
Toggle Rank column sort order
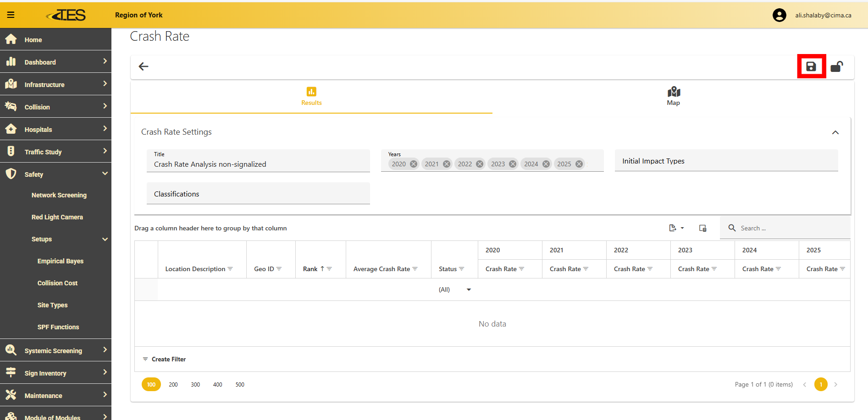[x=310, y=269]
